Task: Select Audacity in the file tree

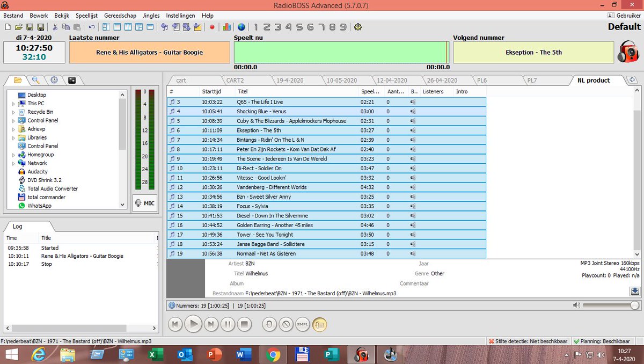Action: pyautogui.click(x=38, y=172)
